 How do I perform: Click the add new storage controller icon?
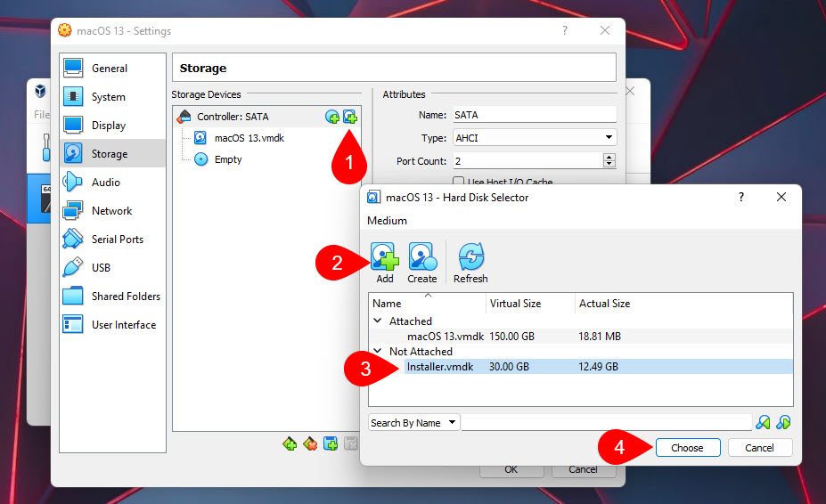pyautogui.click(x=290, y=444)
